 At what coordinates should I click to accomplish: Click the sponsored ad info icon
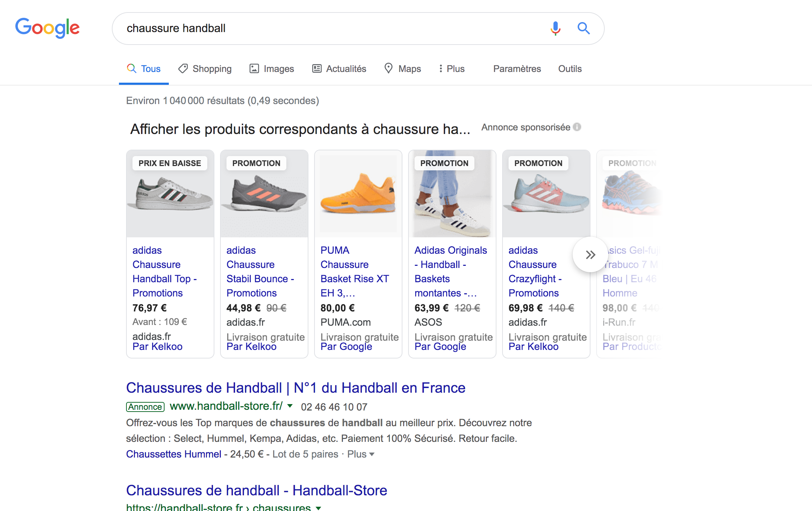577,127
